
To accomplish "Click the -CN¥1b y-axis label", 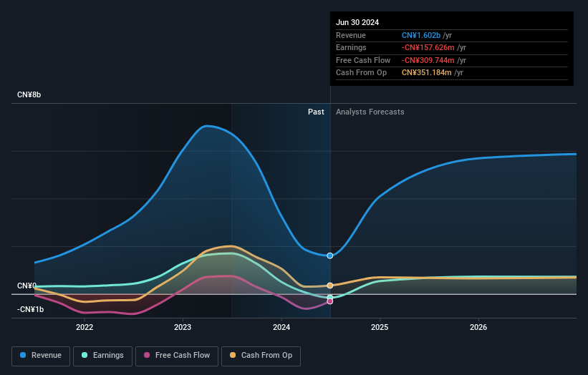I will point(30,309).
